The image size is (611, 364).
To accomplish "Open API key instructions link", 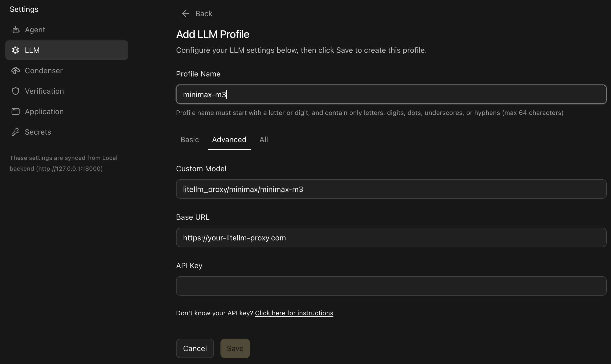I will pyautogui.click(x=294, y=313).
